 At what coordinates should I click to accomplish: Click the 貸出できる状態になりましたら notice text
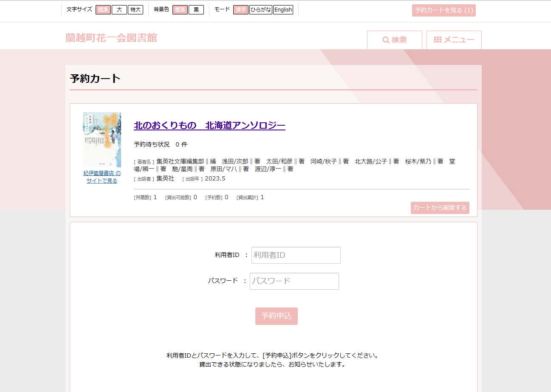[272, 364]
